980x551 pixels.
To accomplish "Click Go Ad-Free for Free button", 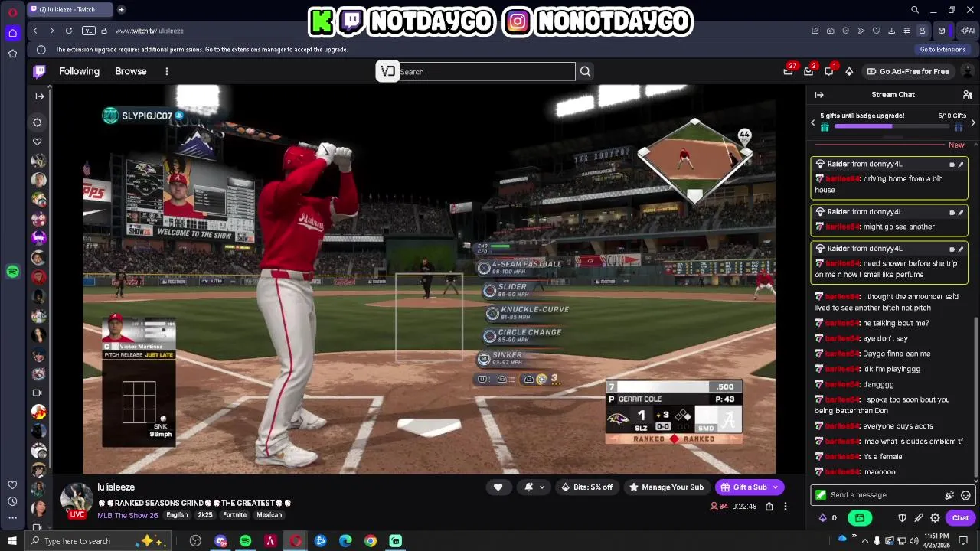I will (908, 71).
